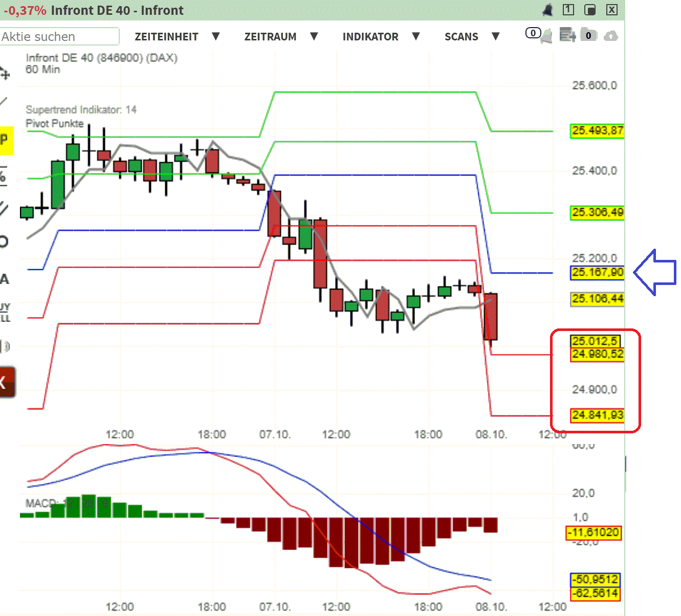Screen dimensions: 681x616
Task: Click the 24.980,52 support price label
Action: [597, 355]
